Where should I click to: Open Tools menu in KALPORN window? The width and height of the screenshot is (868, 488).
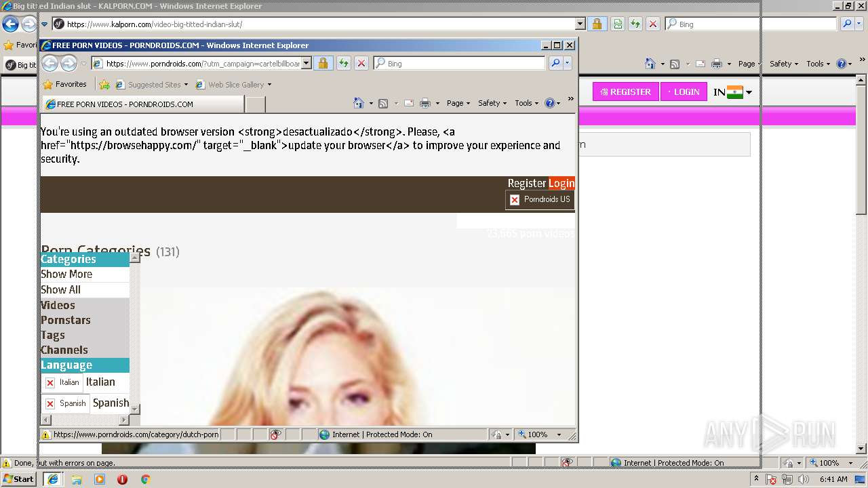tap(818, 64)
